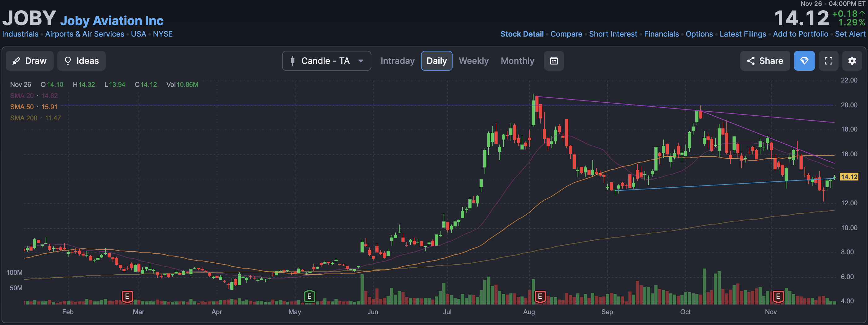Click the green May earnings E marker

(x=309, y=297)
